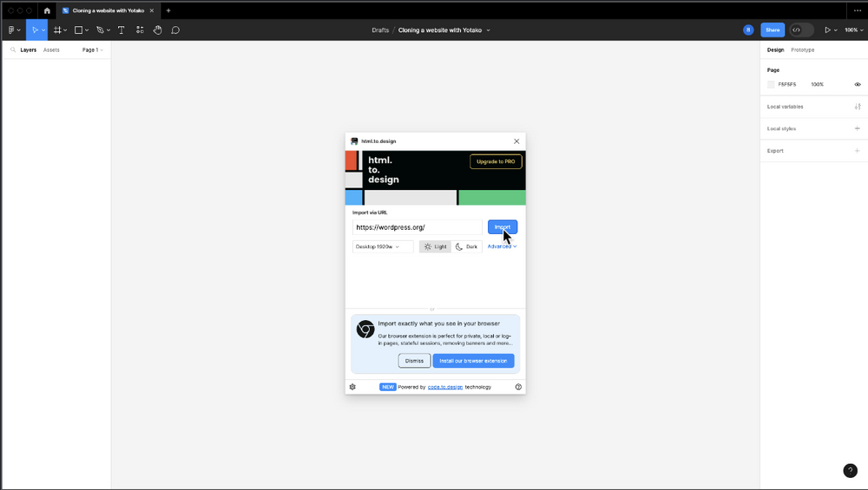Expand Advanced import options
868x490 pixels.
tap(502, 246)
